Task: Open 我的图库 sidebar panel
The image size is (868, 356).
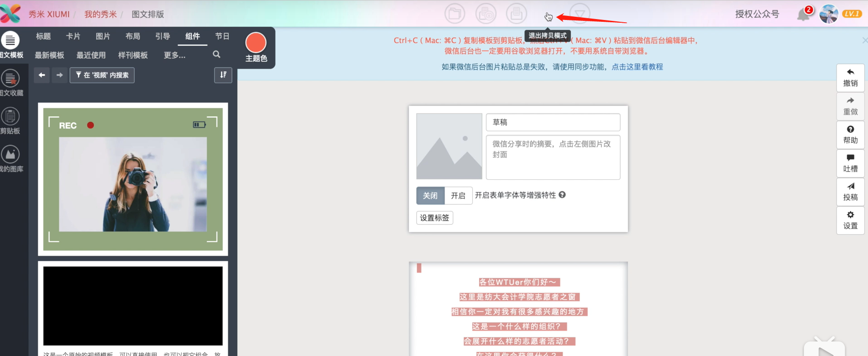Action: click(x=11, y=159)
